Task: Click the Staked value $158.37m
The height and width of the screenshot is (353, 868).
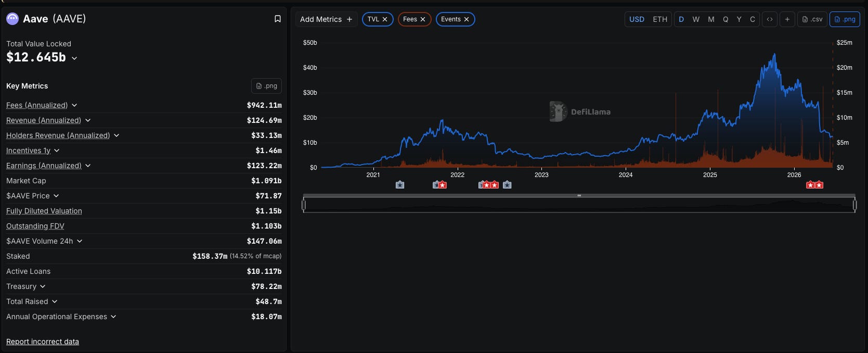Action: point(210,256)
